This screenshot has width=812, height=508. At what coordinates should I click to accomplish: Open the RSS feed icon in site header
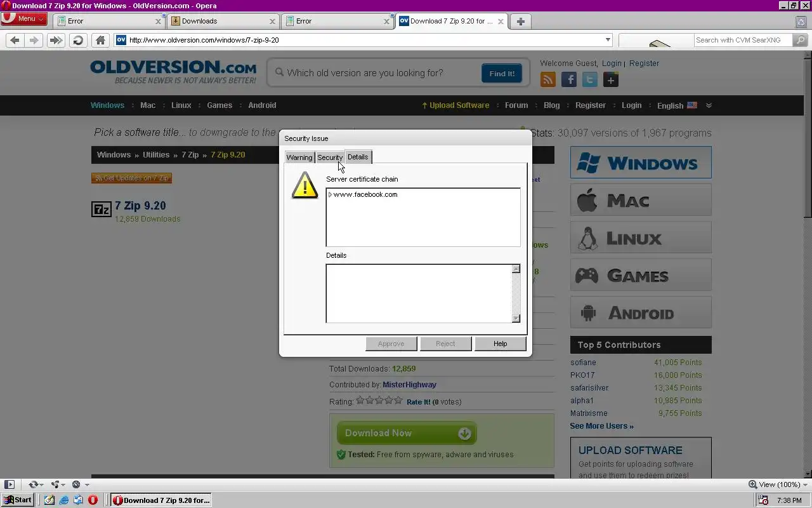[548, 79]
